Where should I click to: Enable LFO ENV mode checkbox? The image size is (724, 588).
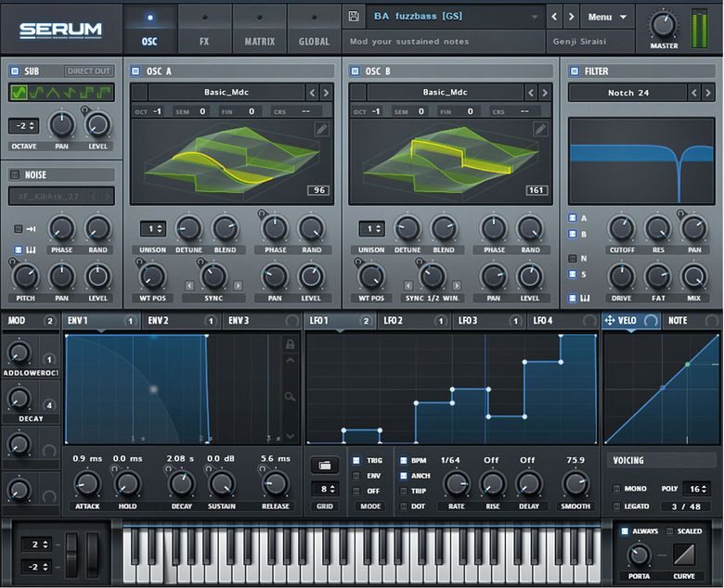356,476
